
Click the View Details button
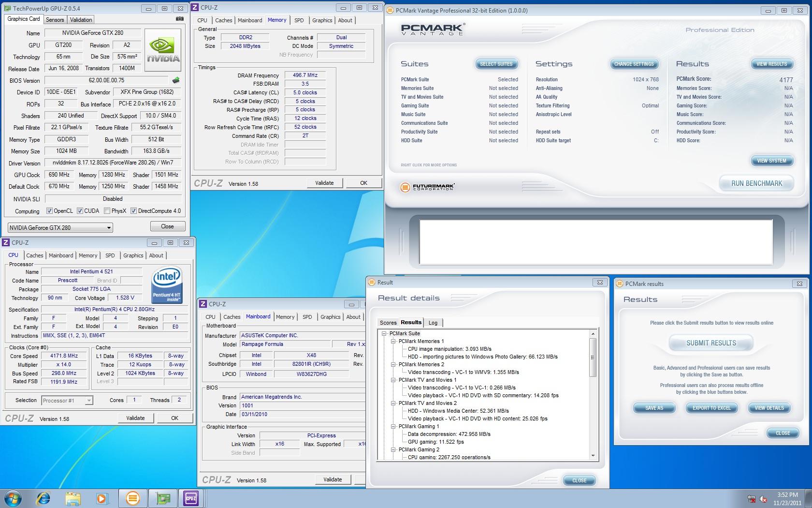[x=769, y=408]
